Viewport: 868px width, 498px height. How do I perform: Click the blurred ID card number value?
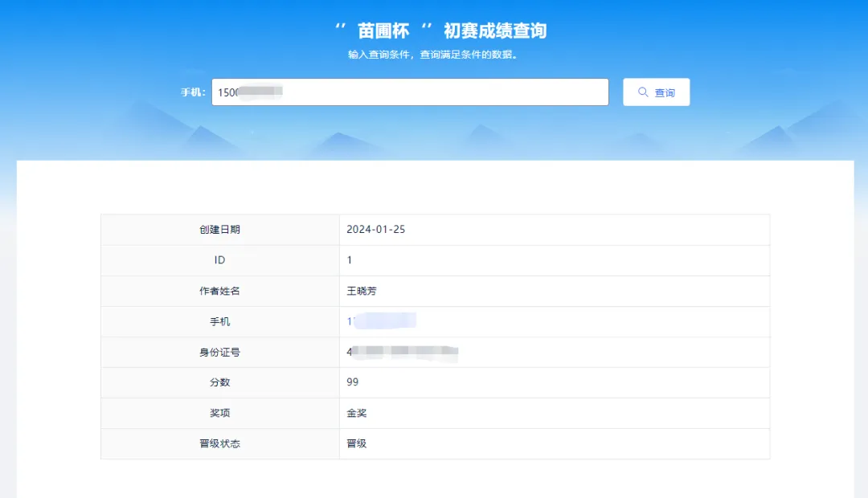402,352
